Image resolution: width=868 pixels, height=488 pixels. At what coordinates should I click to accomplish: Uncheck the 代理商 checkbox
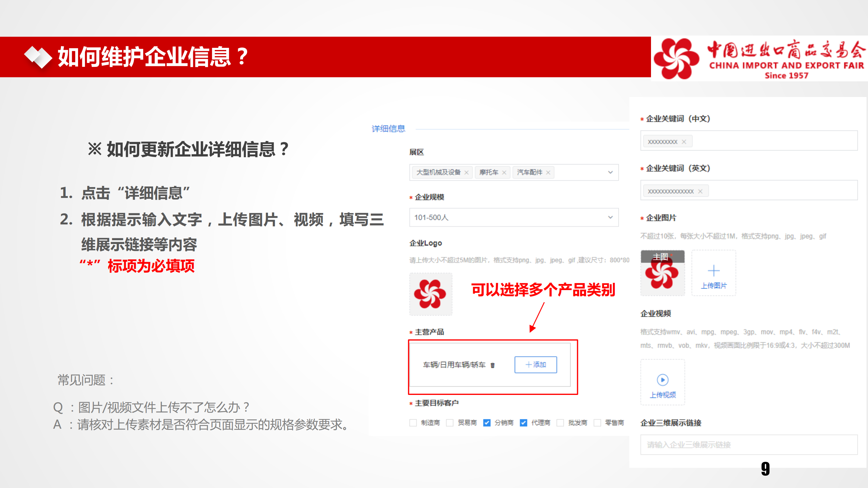tap(523, 423)
